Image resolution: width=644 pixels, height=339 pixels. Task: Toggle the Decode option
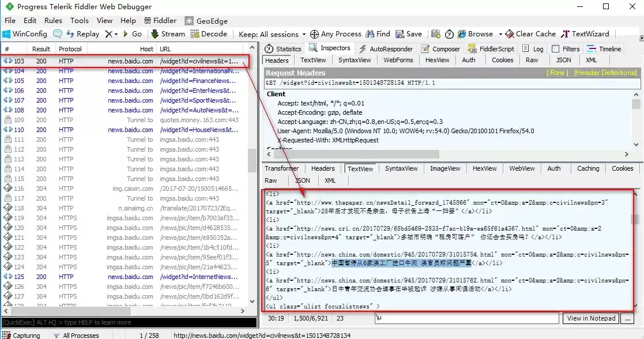209,34
